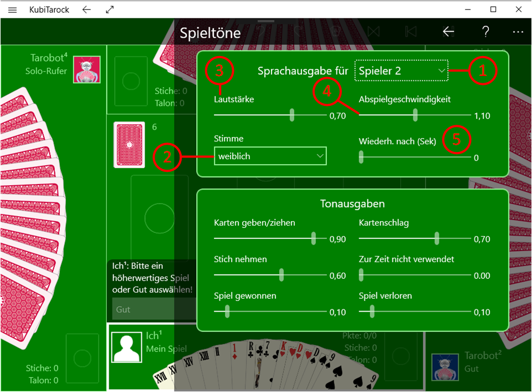Click the Stich nehmen slider
532x392 pixels.
[x=270, y=275]
